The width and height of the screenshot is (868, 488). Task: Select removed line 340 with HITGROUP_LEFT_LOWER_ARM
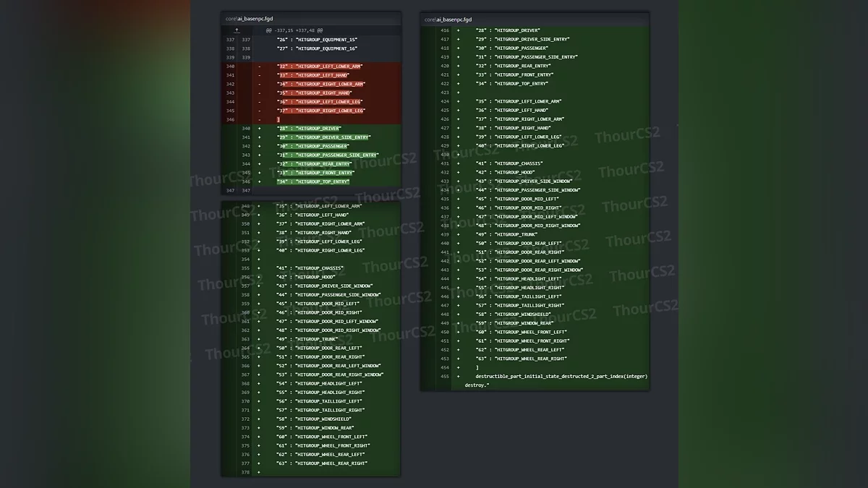point(319,67)
